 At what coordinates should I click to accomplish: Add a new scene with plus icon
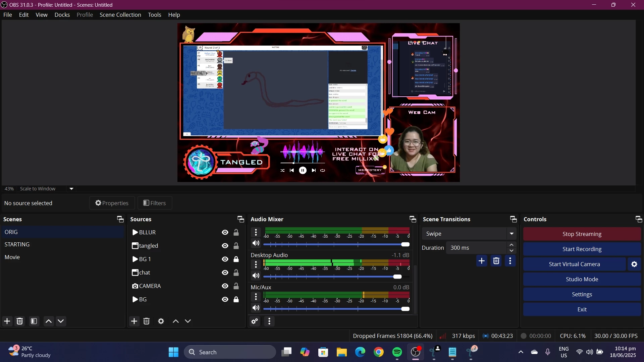[7, 321]
